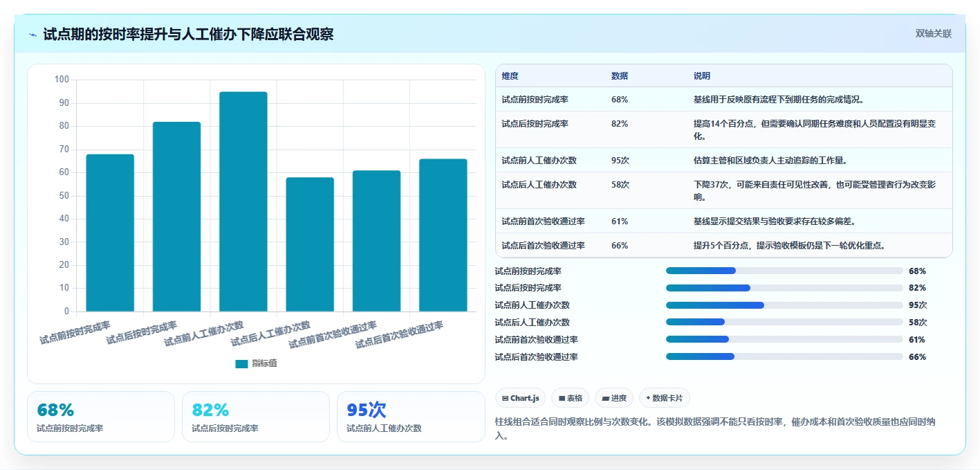980x470 pixels.
Task: Click the note starting 估算主管和区域负责人
Action: [770, 160]
